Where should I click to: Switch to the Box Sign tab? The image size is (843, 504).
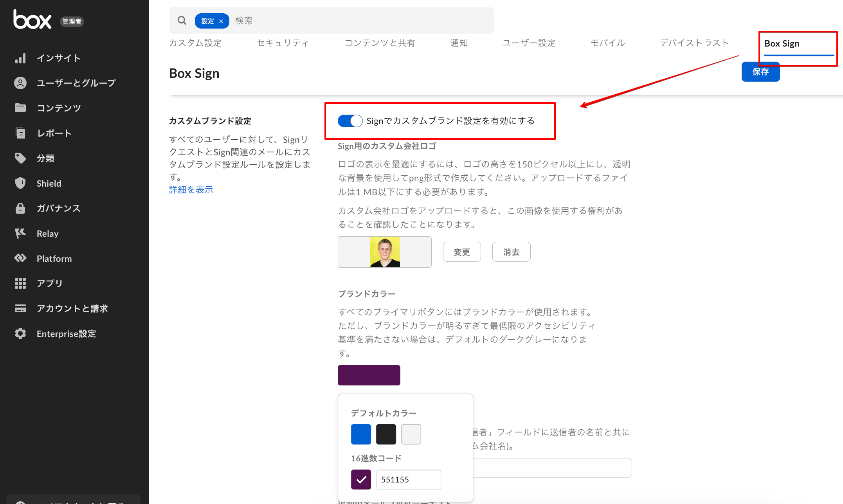tap(782, 43)
